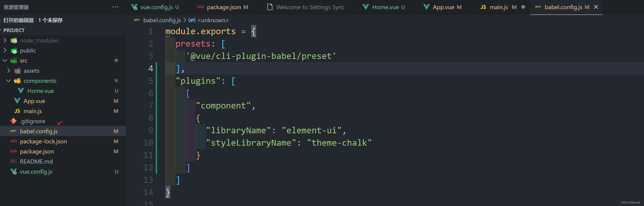
Task: Click the unsaved dot on main.js tab
Action: click(x=523, y=7)
